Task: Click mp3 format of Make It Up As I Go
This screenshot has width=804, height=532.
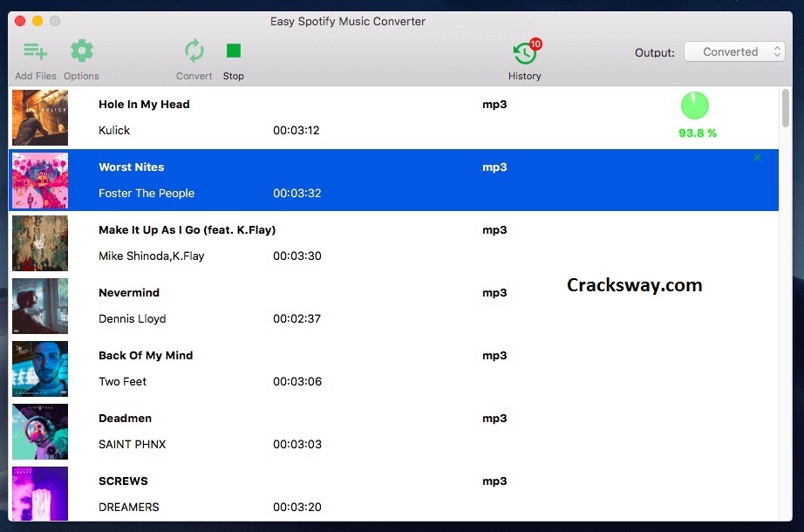Action: pyautogui.click(x=494, y=230)
